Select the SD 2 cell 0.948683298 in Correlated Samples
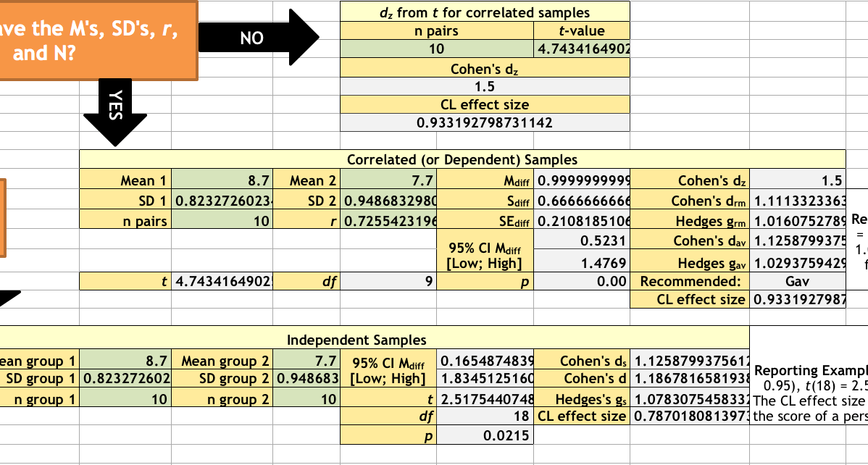 tap(388, 201)
